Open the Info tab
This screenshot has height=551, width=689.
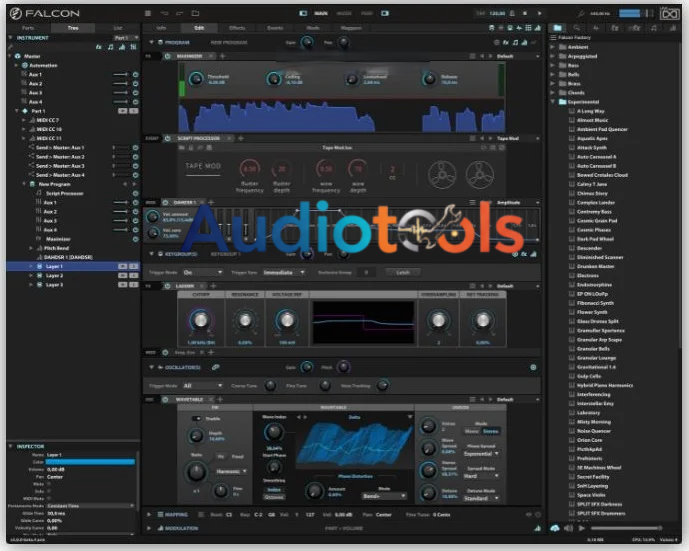point(161,28)
